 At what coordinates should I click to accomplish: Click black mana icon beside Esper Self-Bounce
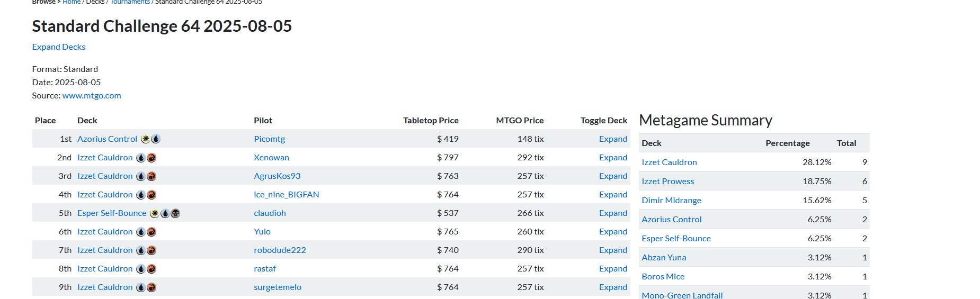[175, 213]
